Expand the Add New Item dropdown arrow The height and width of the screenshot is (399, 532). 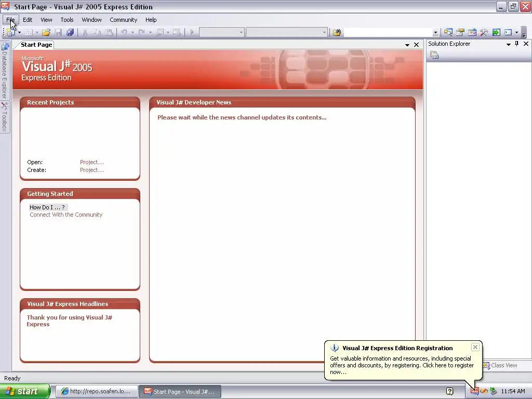point(37,32)
